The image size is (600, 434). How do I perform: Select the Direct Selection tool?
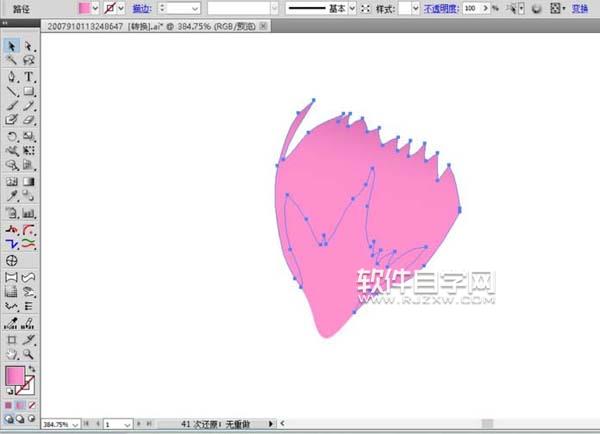28,46
